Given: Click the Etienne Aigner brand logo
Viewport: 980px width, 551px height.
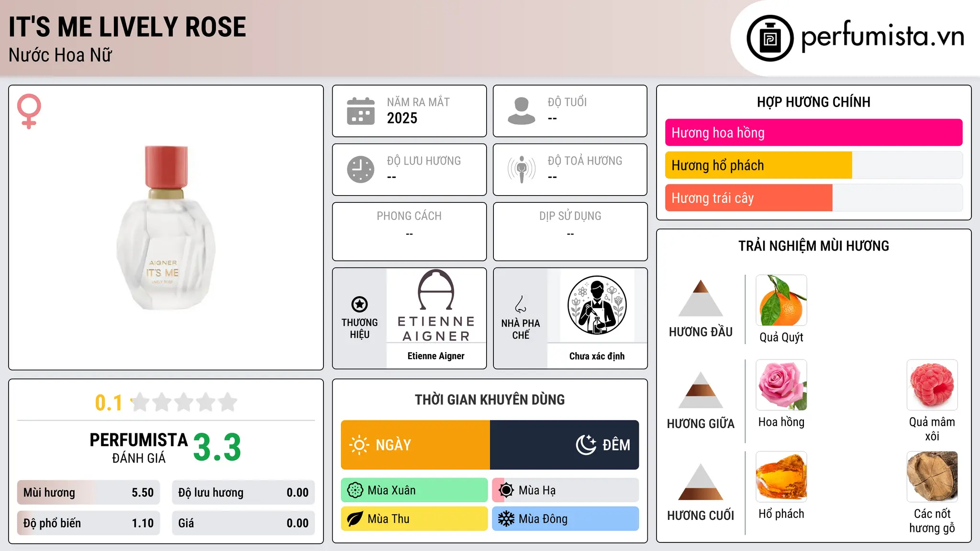Looking at the screenshot, I should point(436,305).
